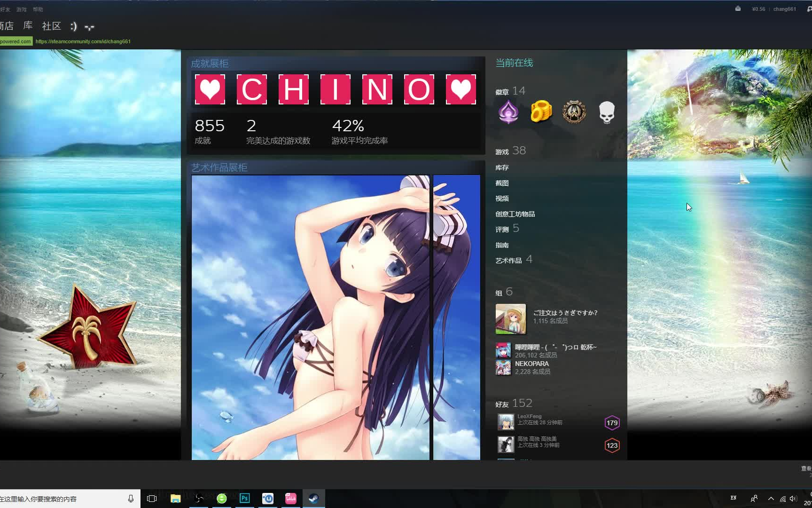Open the 帮助 menu

[38, 9]
